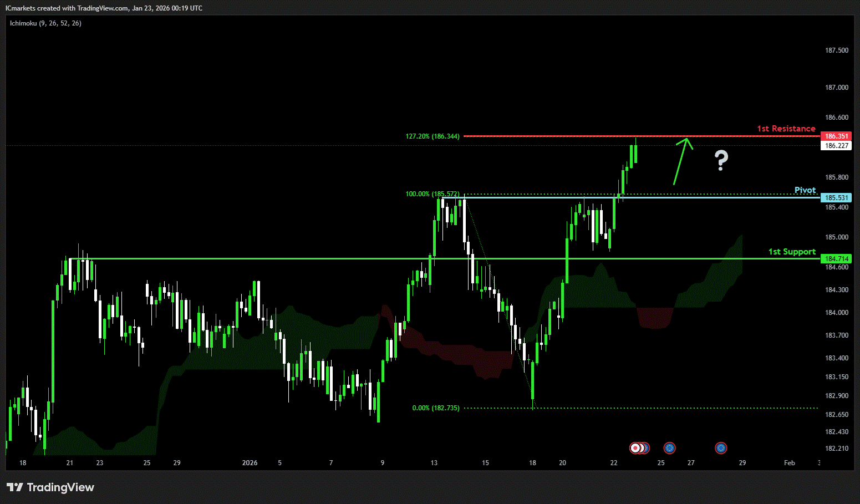
Task: Click the Japan flag economic event icon
Action: click(635, 448)
